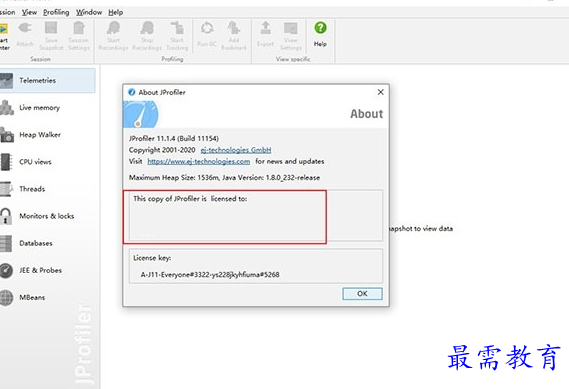The image size is (569, 389).
Task: Click the JProfiler 11.1.4 build text
Action: (x=174, y=138)
